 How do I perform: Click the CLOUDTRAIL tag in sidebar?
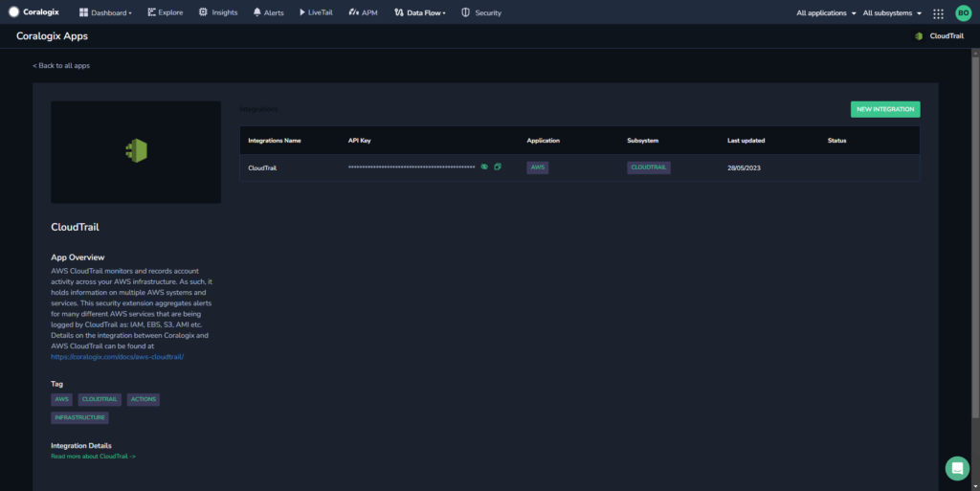click(x=100, y=399)
